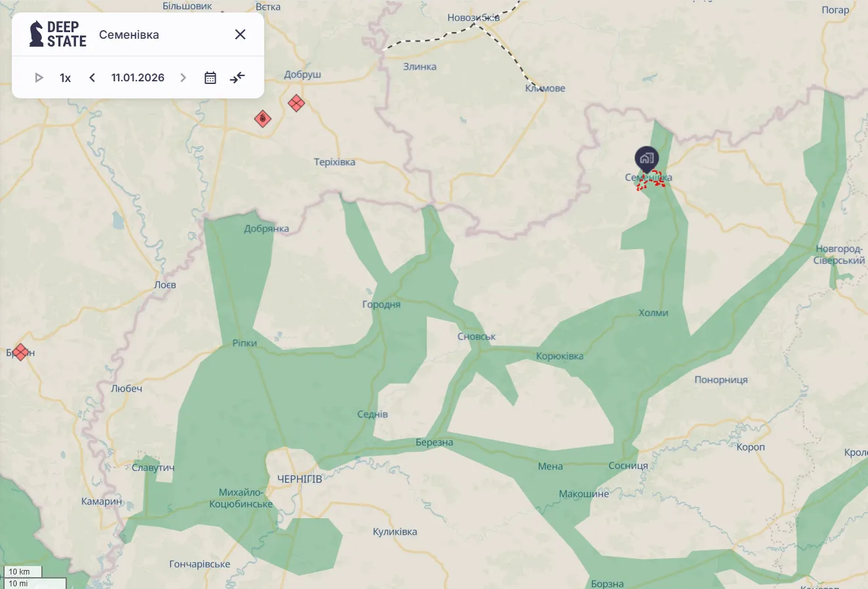Click the red dashed outline at Семенівка
The height and width of the screenshot is (589, 868).
pos(651,181)
